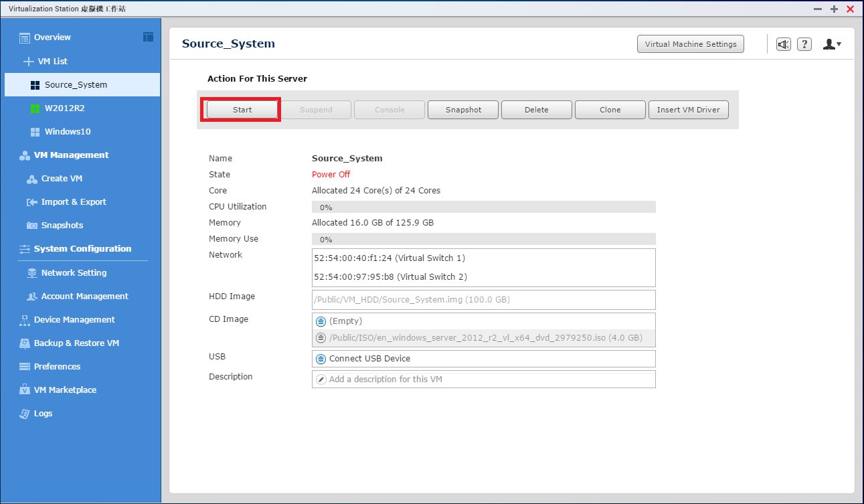
Task: Eject the Windows Server 2012 ISO image
Action: 321,338
